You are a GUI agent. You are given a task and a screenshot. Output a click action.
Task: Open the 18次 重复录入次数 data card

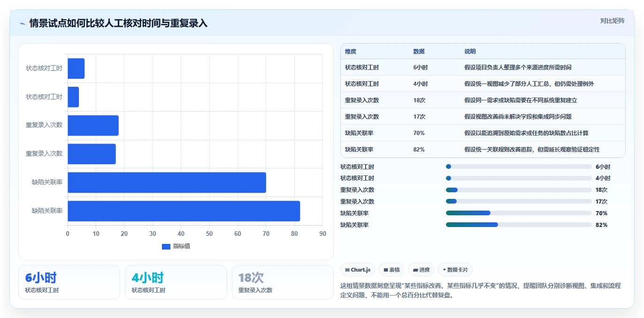coord(283,282)
